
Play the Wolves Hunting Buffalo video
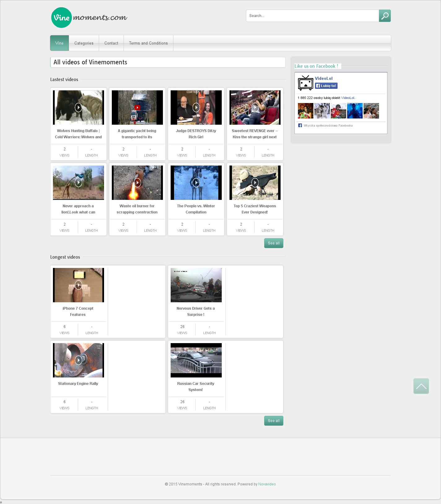[x=78, y=107]
